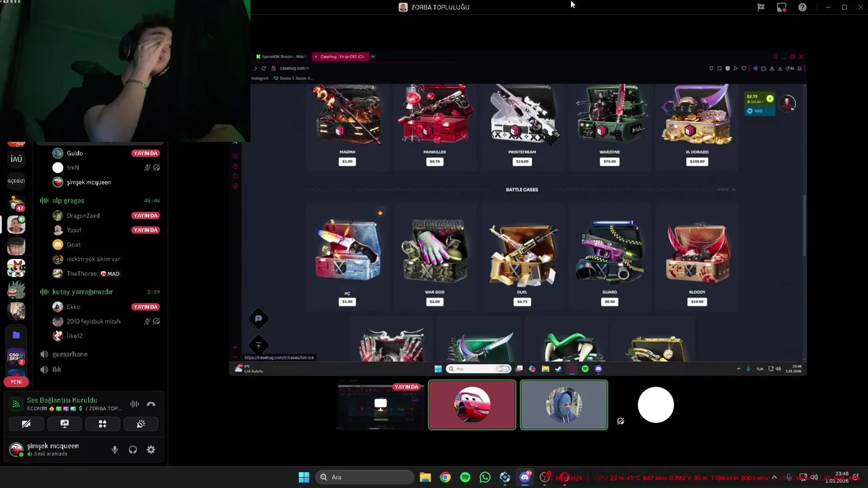Image resolution: width=868 pixels, height=488 pixels.
Task: Open WhatsApp from the taskbar
Action: pos(485,477)
